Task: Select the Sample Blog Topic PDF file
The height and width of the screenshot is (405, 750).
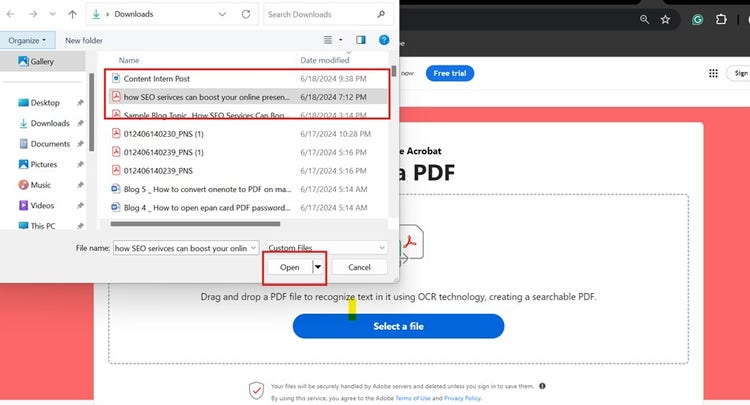Action: point(248,115)
